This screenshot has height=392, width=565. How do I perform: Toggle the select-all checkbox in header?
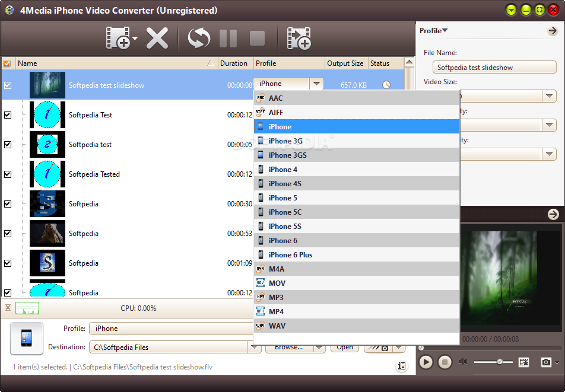coord(7,63)
